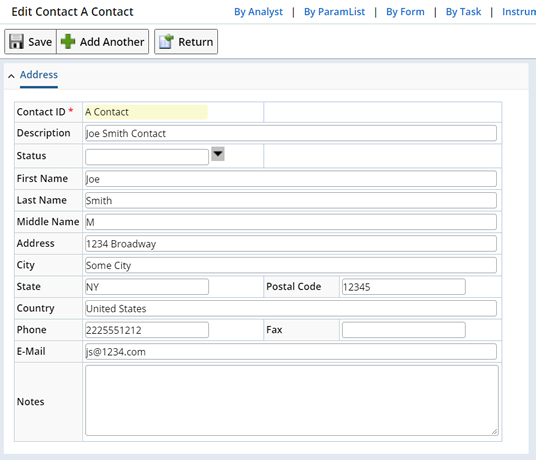Click into the Description field
The width and height of the screenshot is (536, 460).
pos(291,133)
